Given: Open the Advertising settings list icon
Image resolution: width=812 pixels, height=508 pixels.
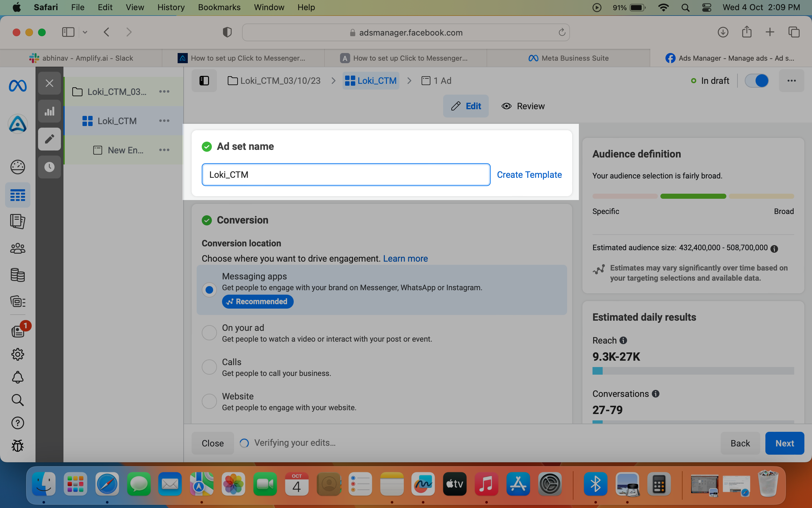Looking at the screenshot, I should point(17,301).
